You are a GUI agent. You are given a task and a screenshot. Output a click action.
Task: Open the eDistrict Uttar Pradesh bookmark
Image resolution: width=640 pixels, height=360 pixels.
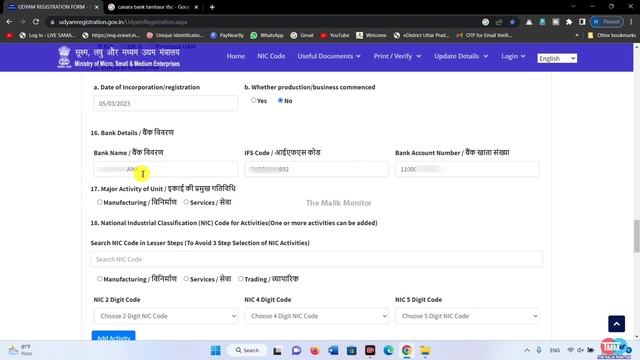tap(422, 36)
